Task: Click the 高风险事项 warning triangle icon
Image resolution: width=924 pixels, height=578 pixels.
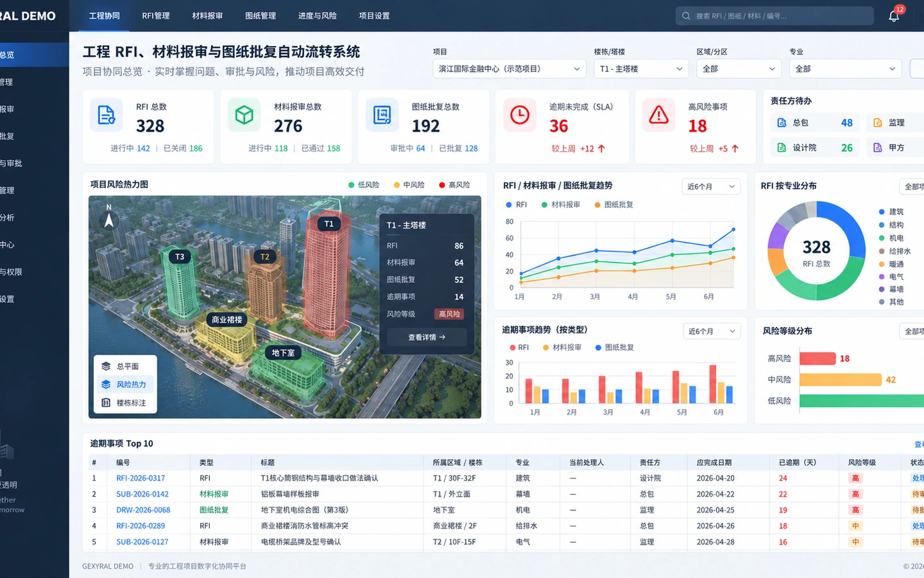Action: click(x=658, y=115)
